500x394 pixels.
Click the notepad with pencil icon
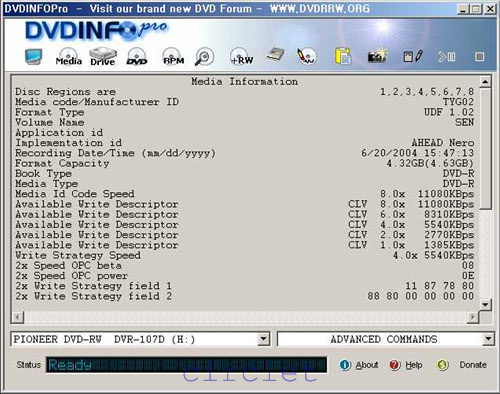413,56
